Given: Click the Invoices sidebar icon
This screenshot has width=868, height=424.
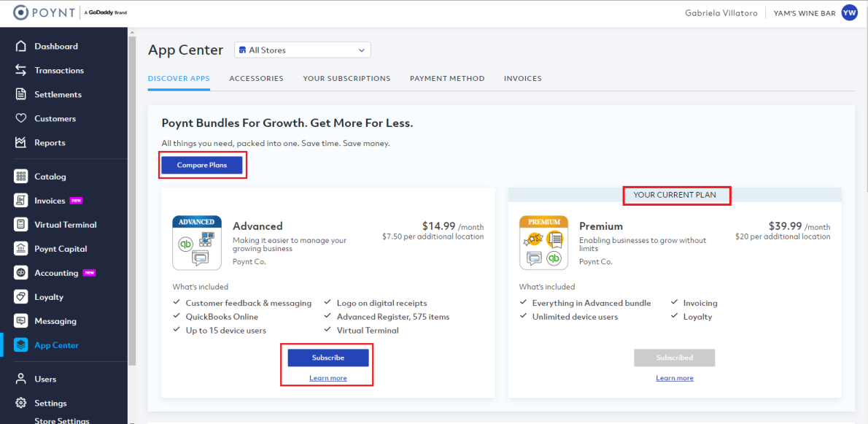Looking at the screenshot, I should 21,201.
